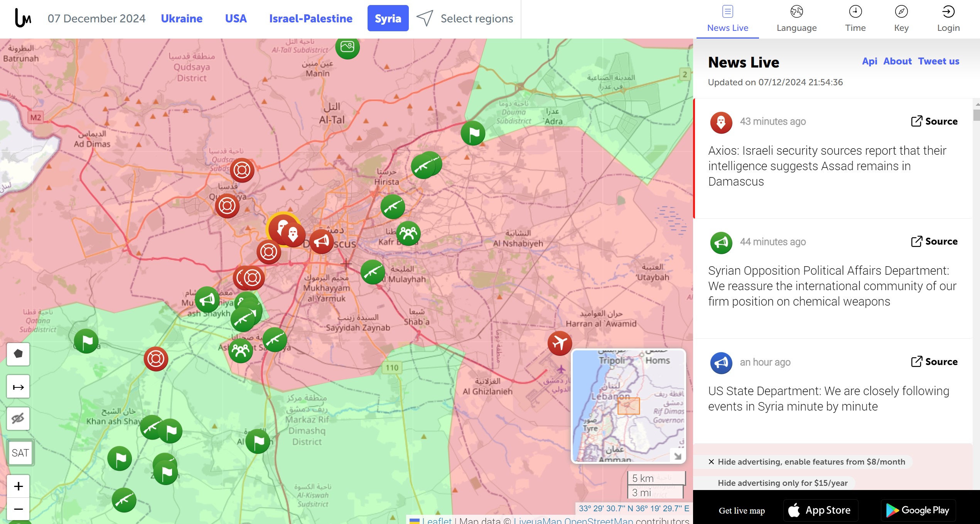Click the red lifebuoy marker south of Qatana
This screenshot has width=980, height=524.
[156, 359]
